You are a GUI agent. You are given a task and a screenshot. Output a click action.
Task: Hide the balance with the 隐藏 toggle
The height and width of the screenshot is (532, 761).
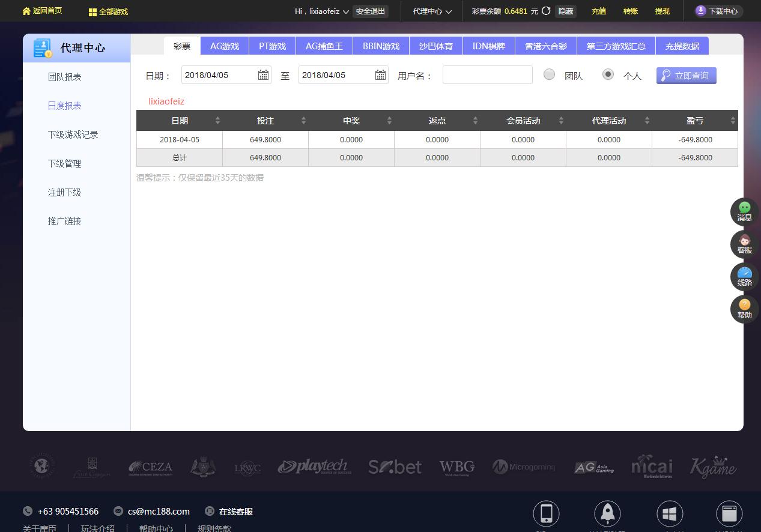point(563,11)
